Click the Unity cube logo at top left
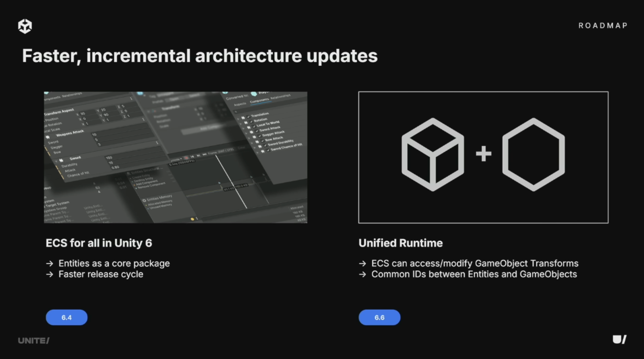The height and width of the screenshot is (359, 644). click(x=25, y=26)
